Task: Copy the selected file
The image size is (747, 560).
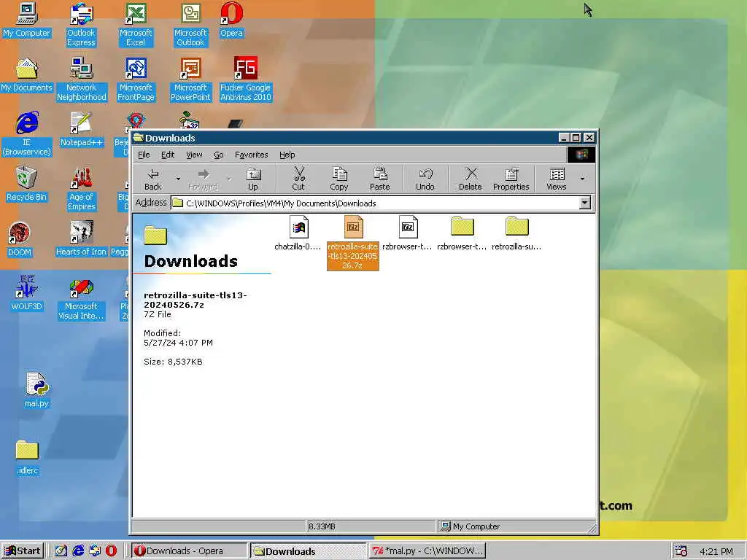Action: [x=339, y=179]
